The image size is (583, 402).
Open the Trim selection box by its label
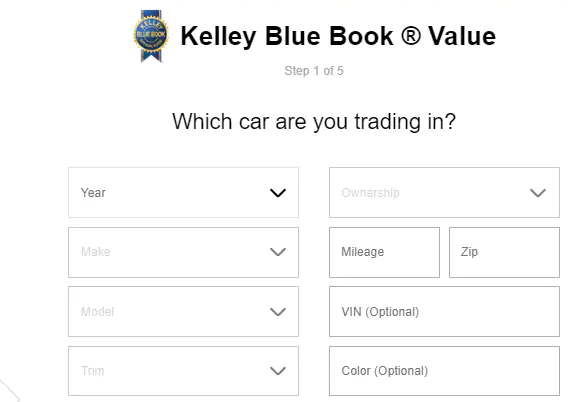(93, 371)
